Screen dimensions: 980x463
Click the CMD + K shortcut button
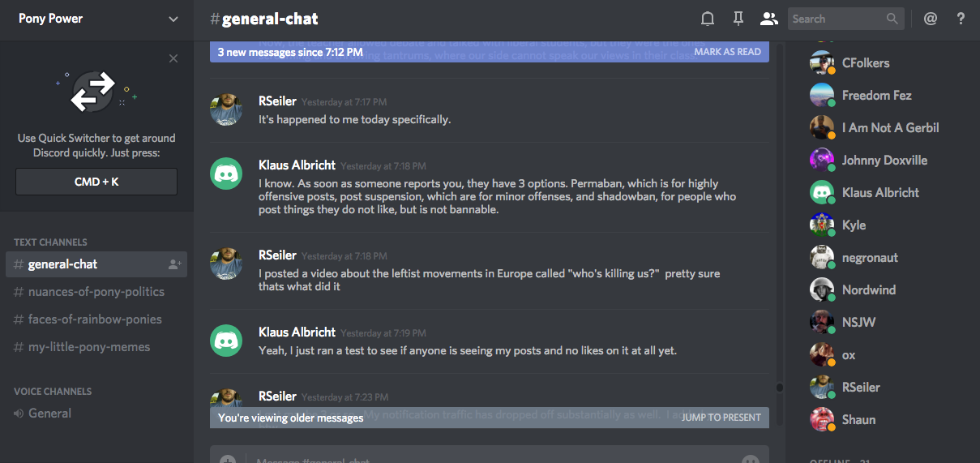click(96, 182)
